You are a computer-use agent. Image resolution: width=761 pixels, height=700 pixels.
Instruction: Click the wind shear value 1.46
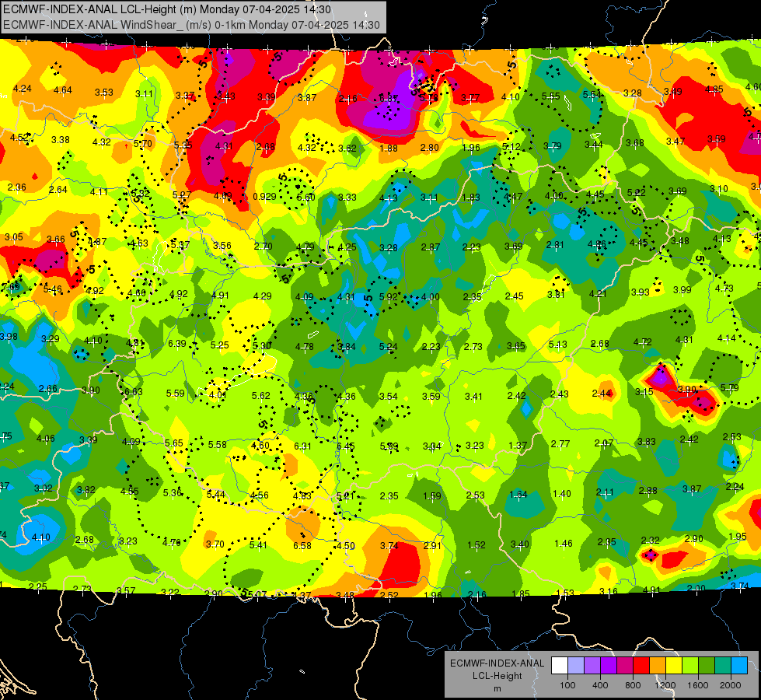click(x=563, y=544)
